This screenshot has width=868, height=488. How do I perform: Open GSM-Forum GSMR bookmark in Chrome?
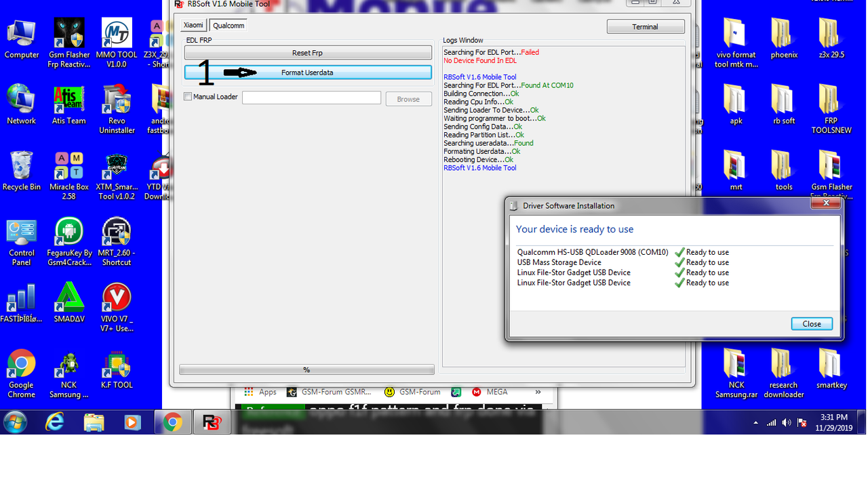[329, 392]
